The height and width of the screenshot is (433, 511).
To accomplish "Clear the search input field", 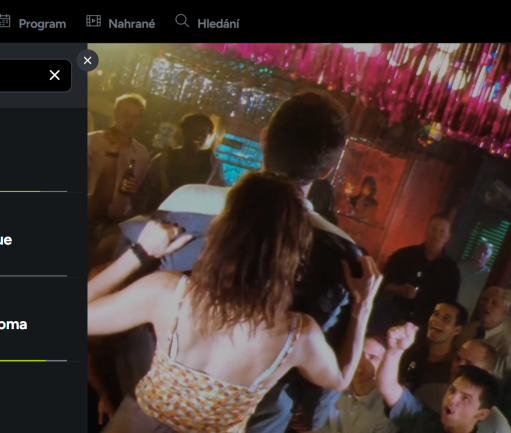I will (55, 75).
